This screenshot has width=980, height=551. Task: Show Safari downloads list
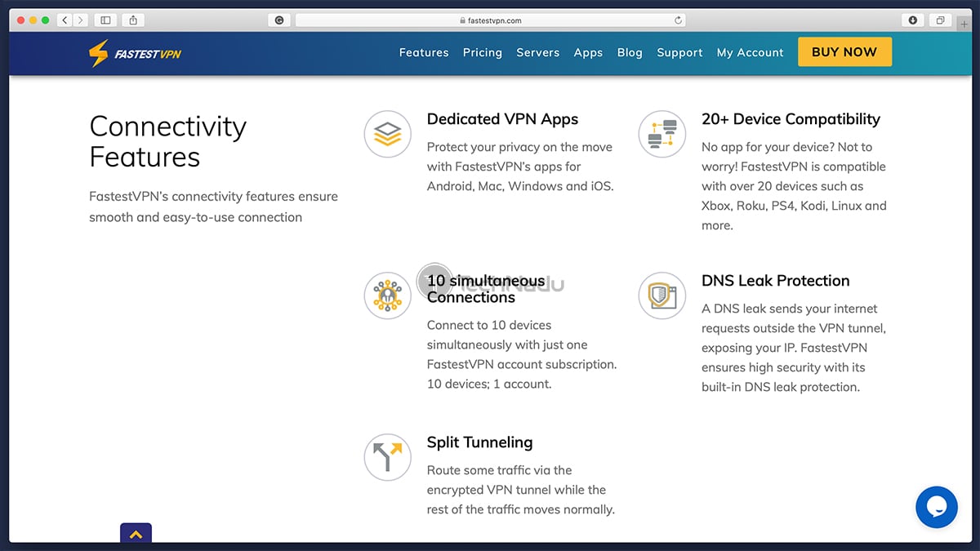tap(912, 20)
